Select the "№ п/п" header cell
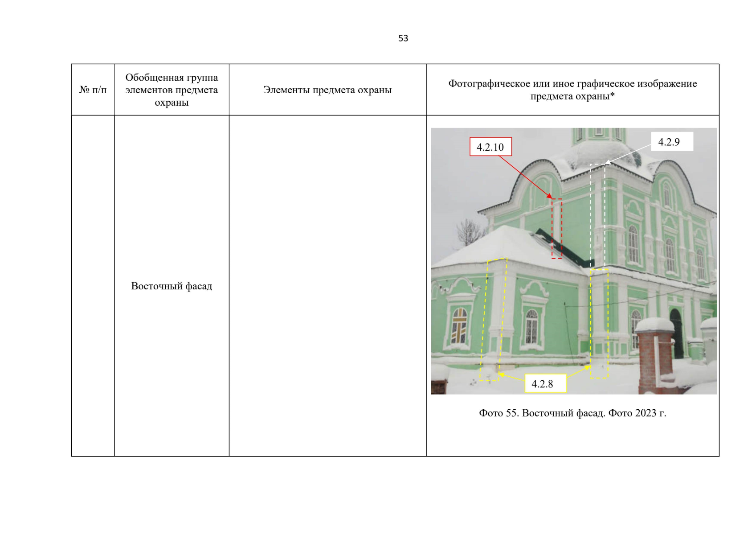The image size is (756, 535). pyautogui.click(x=93, y=90)
